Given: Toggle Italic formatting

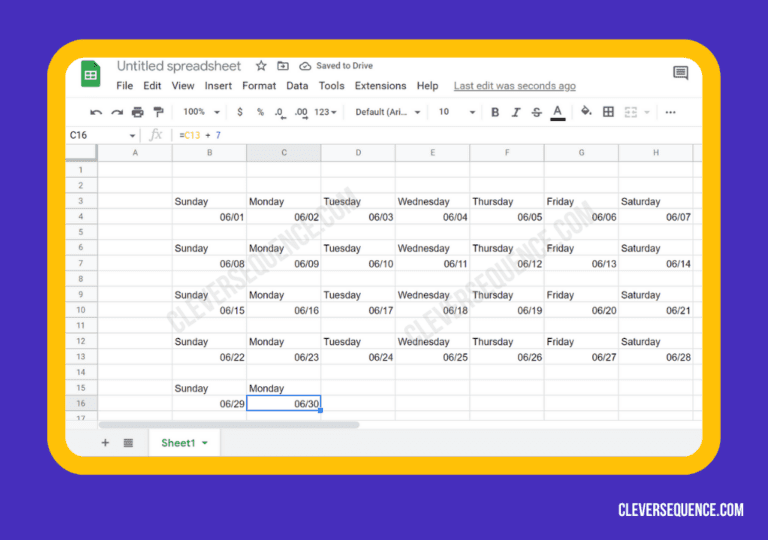Looking at the screenshot, I should click(516, 112).
